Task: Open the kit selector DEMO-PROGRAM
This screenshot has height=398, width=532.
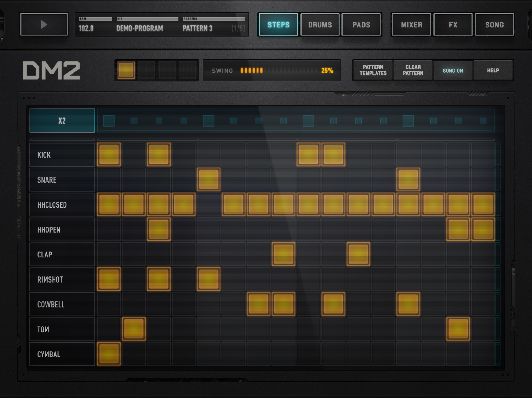Action: (x=139, y=28)
